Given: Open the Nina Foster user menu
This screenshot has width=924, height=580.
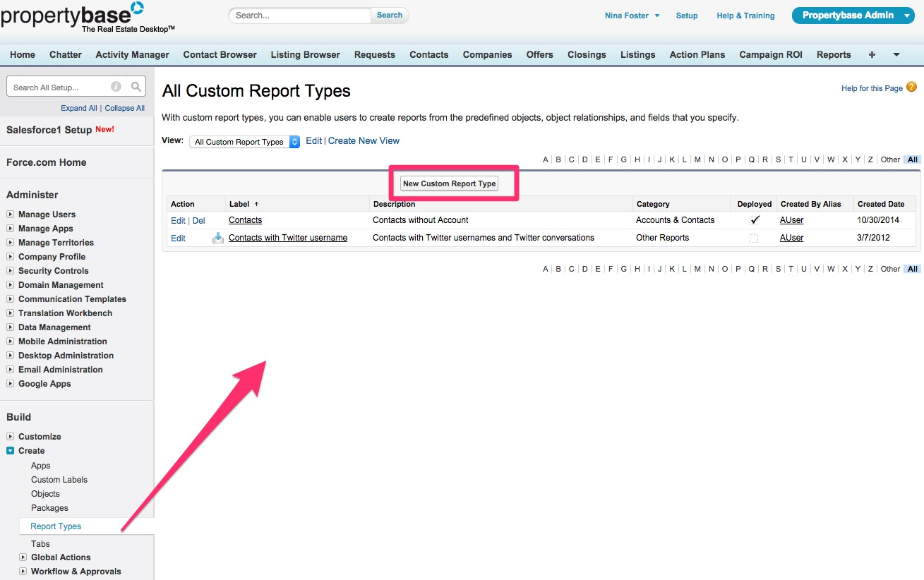Looking at the screenshot, I should click(630, 14).
